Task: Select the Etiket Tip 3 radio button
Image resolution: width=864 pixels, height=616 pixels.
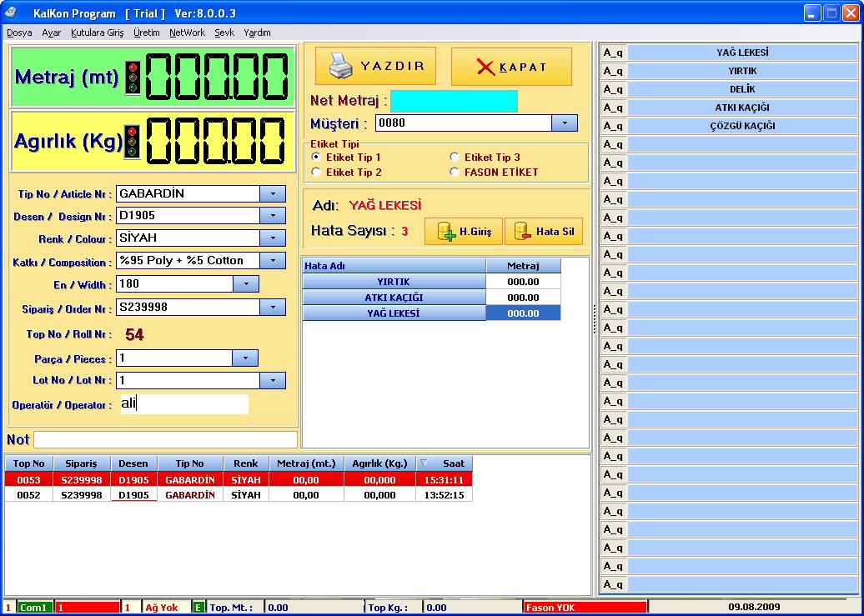Action: pos(455,157)
